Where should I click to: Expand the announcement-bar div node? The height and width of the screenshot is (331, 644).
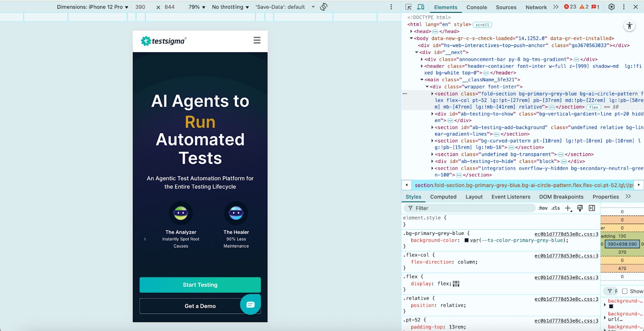(422, 60)
